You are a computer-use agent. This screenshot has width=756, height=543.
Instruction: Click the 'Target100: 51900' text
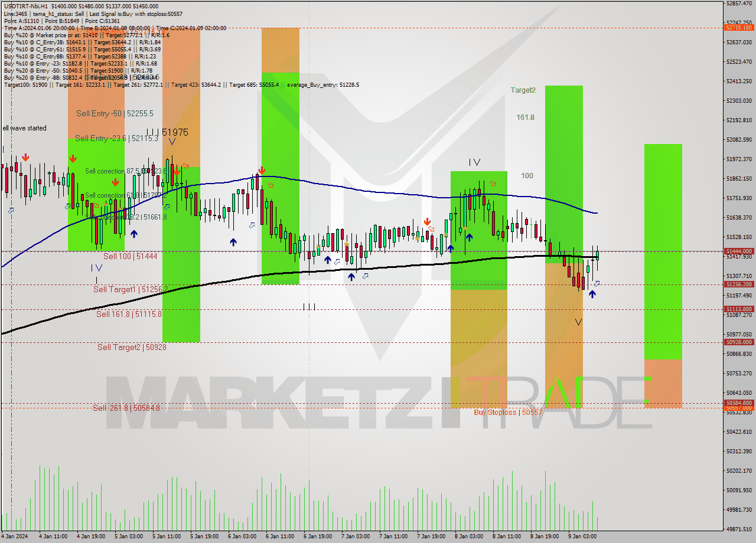tap(26, 85)
